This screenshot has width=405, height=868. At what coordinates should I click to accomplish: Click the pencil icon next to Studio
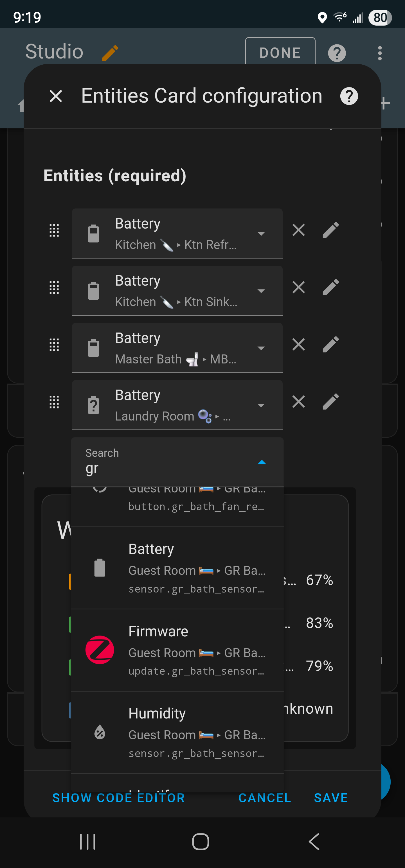(110, 53)
